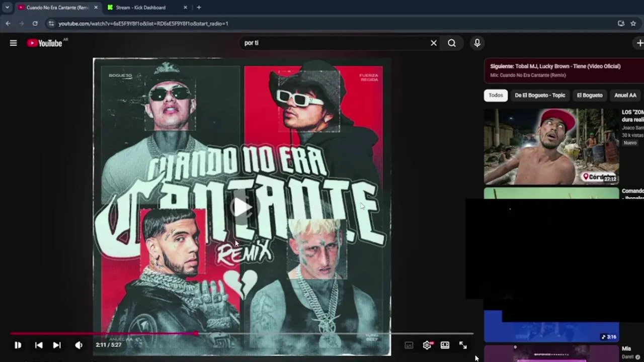Image resolution: width=644 pixels, height=362 pixels.
Task: Install app icon in address bar
Action: [621, 24]
